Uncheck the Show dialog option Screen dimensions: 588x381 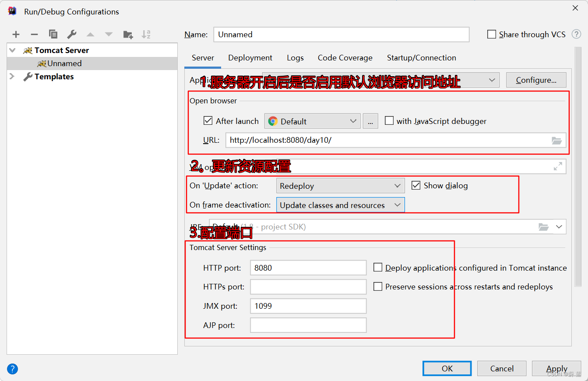coord(416,185)
